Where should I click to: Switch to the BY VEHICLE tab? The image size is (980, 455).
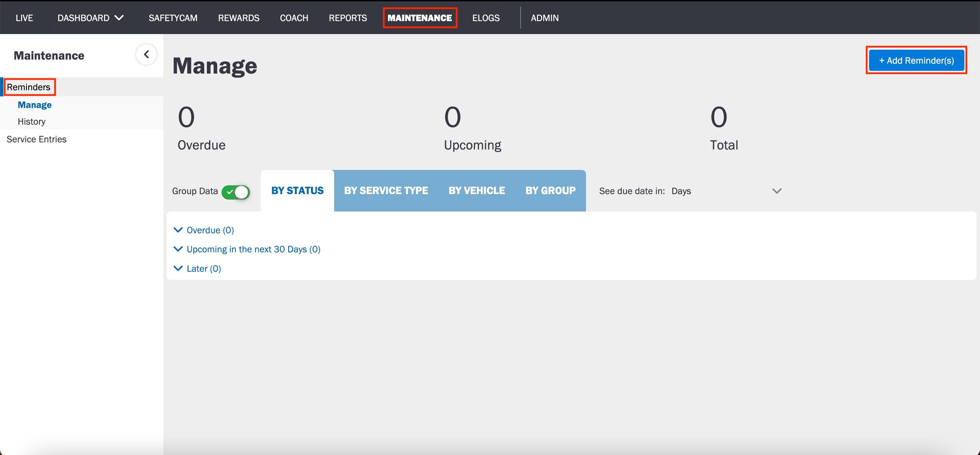(x=477, y=190)
